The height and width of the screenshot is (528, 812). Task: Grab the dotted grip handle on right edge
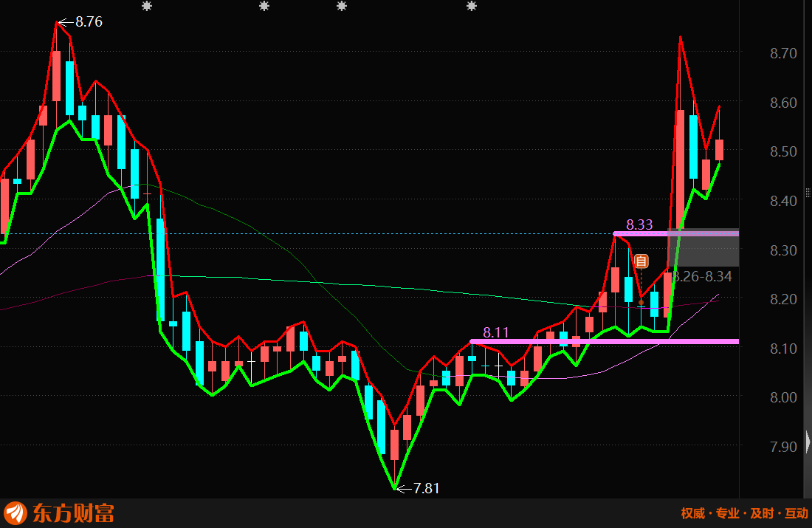808,193
